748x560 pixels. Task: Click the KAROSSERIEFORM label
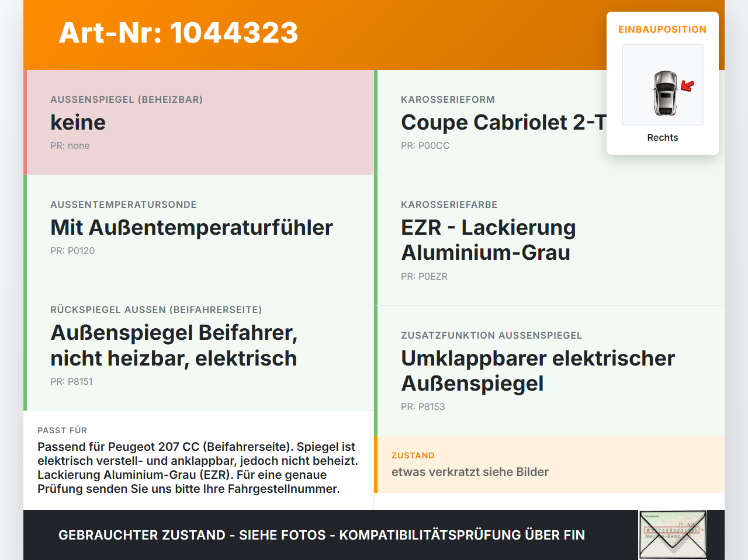448,99
